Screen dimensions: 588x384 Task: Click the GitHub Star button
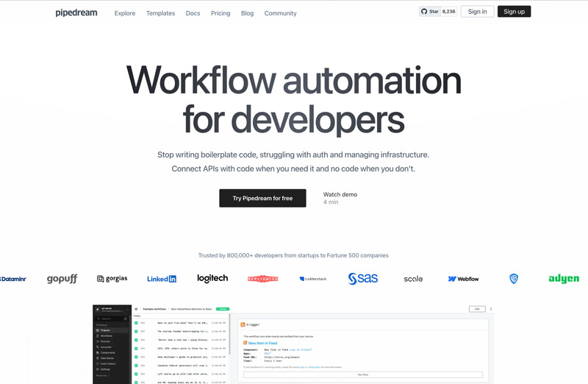(x=430, y=12)
